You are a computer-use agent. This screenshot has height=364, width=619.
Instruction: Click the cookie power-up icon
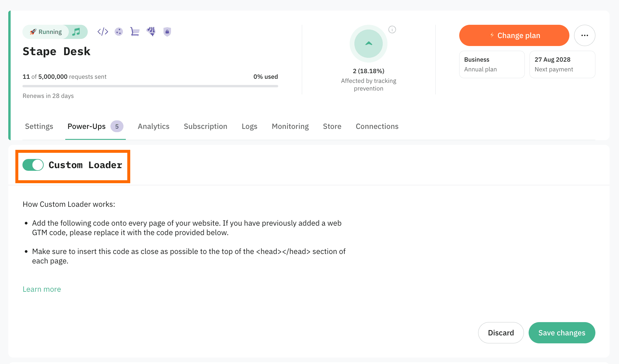119,32
